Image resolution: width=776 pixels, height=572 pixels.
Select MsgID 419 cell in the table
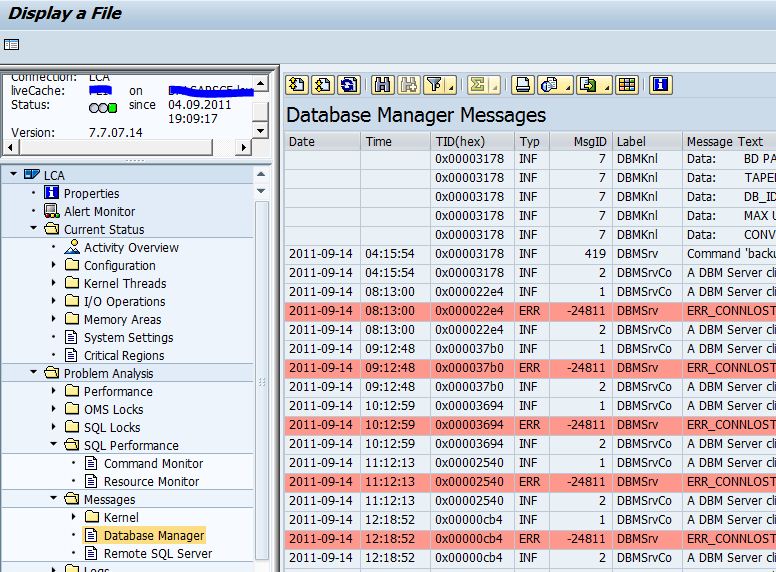[x=581, y=253]
